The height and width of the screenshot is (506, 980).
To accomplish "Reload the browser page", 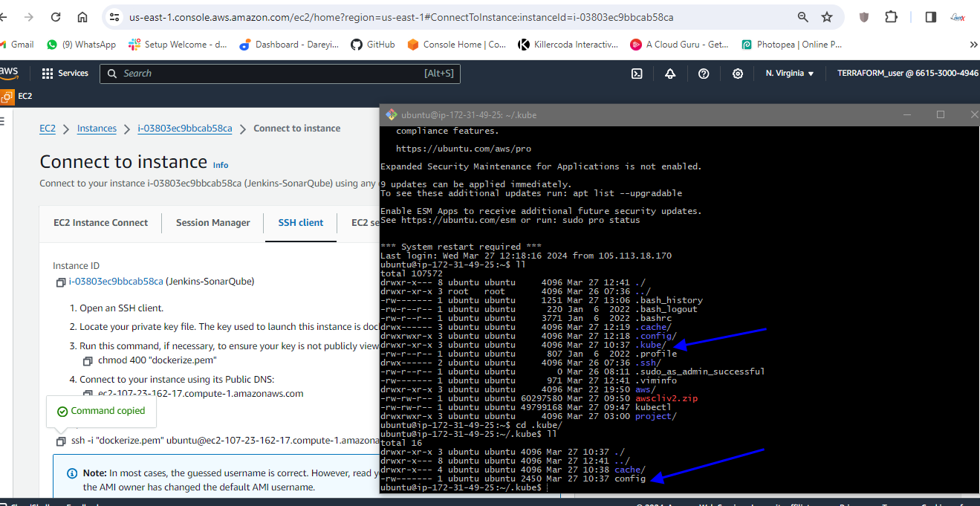I will [x=56, y=17].
